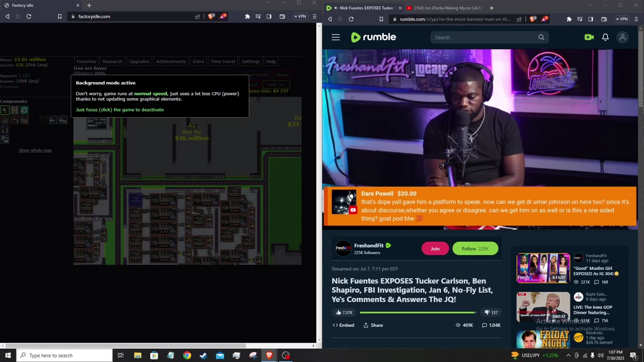This screenshot has height=362, width=644.
Task: Follow FreshandFit channel
Action: 475,248
